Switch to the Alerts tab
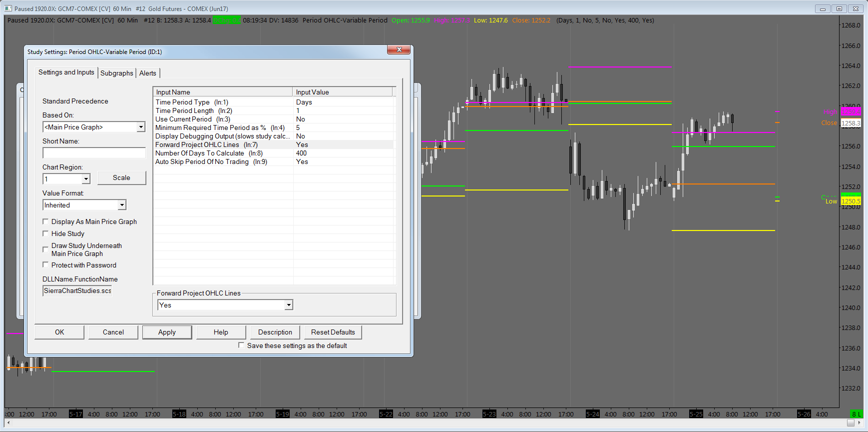Viewport: 868px width, 432px height. pos(148,73)
